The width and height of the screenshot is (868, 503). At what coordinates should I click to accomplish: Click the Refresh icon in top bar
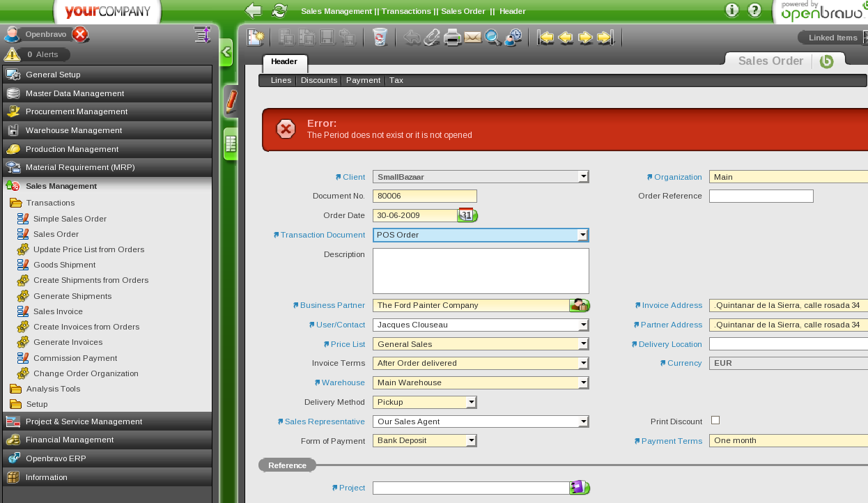(279, 10)
